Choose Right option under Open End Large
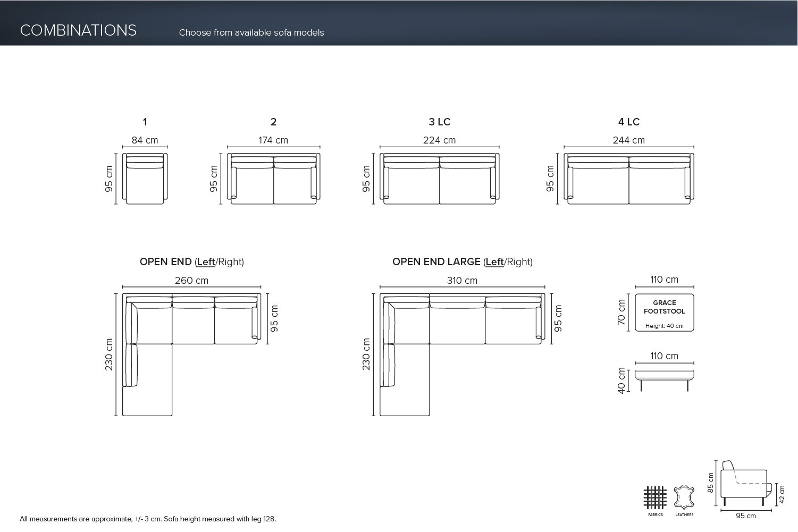 518,262
